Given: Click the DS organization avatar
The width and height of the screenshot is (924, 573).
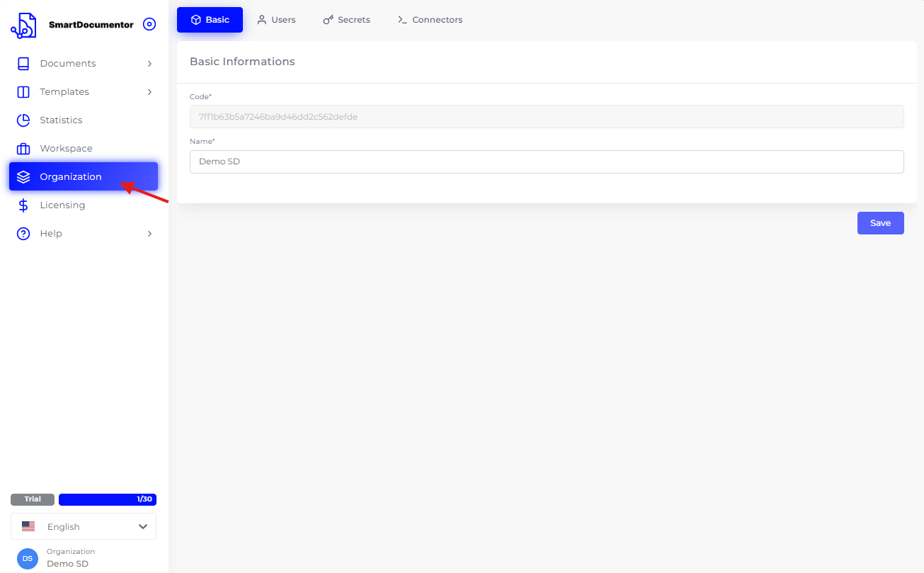Looking at the screenshot, I should coord(28,558).
